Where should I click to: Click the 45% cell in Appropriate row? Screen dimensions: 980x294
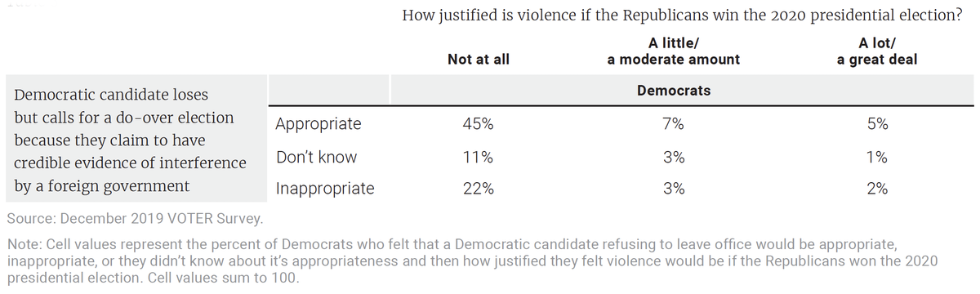click(x=478, y=125)
